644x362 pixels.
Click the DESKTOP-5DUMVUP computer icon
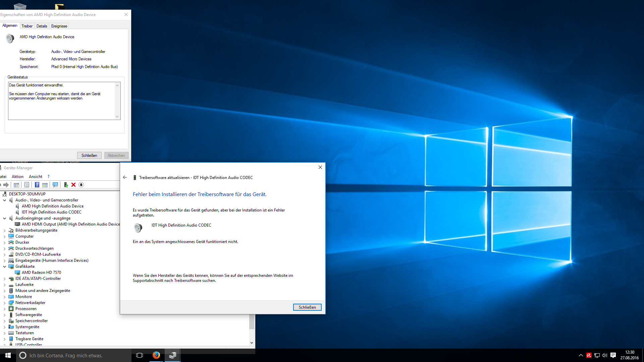click(5, 194)
